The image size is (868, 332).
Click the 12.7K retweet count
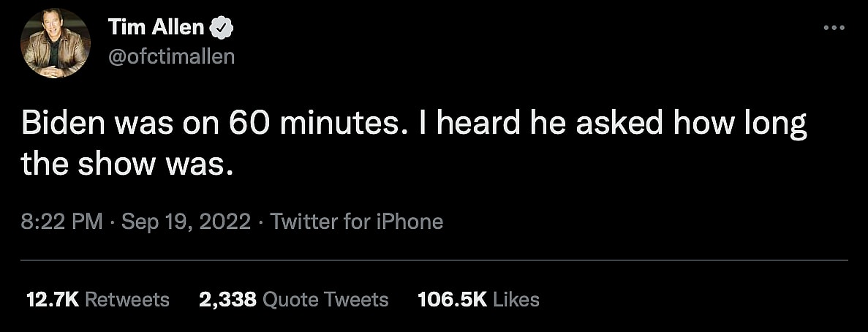[x=52, y=299]
